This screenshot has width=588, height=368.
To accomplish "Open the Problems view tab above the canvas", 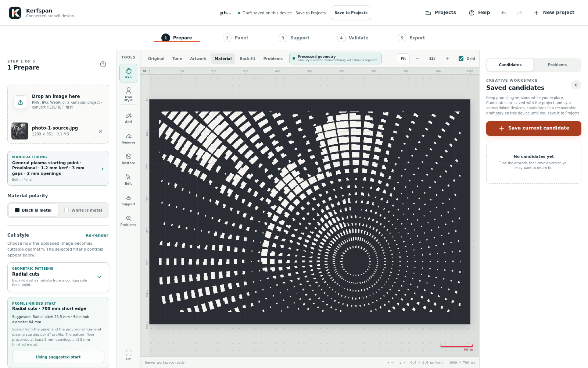I will pos(273,59).
